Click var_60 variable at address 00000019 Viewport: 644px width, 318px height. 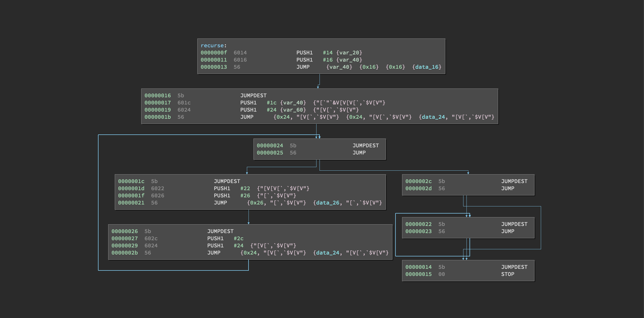[x=293, y=110]
